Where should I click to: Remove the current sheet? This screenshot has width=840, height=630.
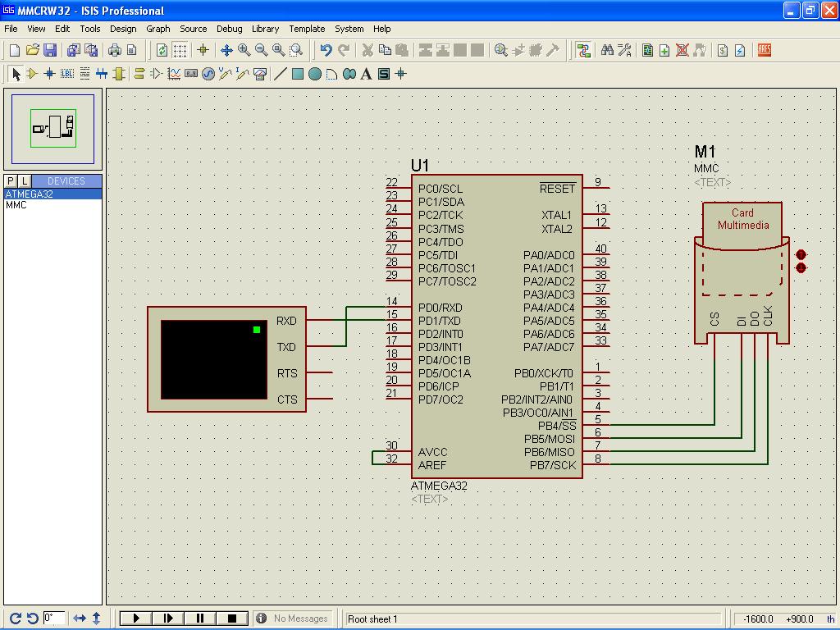[x=682, y=50]
